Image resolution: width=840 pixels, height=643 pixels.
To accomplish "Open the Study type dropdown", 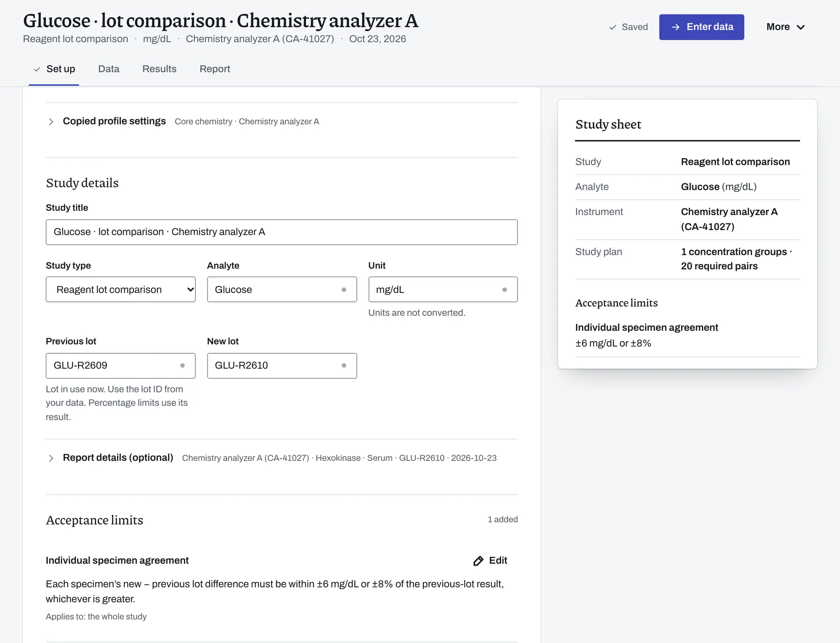I will (120, 289).
